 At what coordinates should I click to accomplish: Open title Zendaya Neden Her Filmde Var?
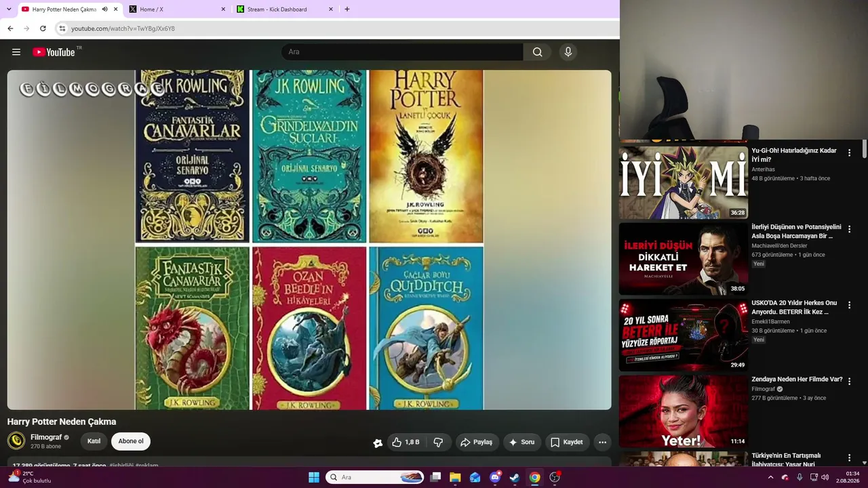coord(797,380)
